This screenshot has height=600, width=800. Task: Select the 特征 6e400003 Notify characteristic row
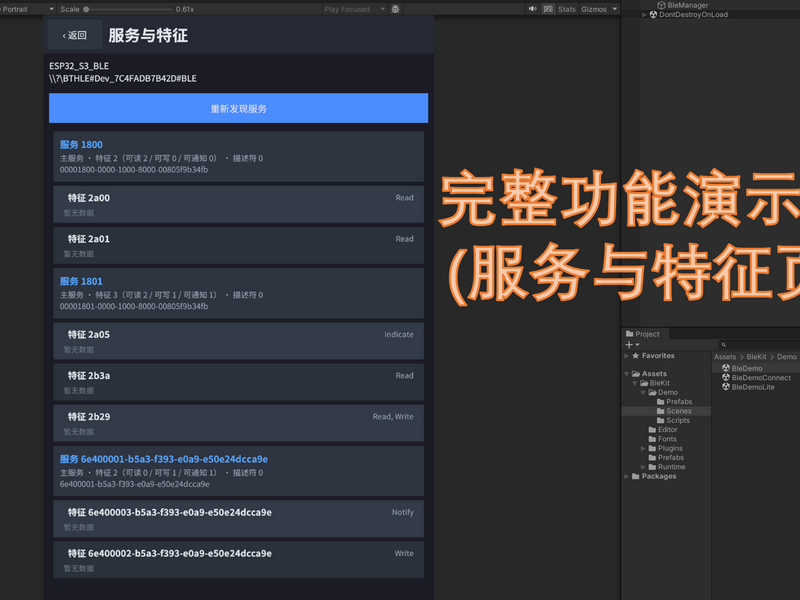click(x=238, y=518)
